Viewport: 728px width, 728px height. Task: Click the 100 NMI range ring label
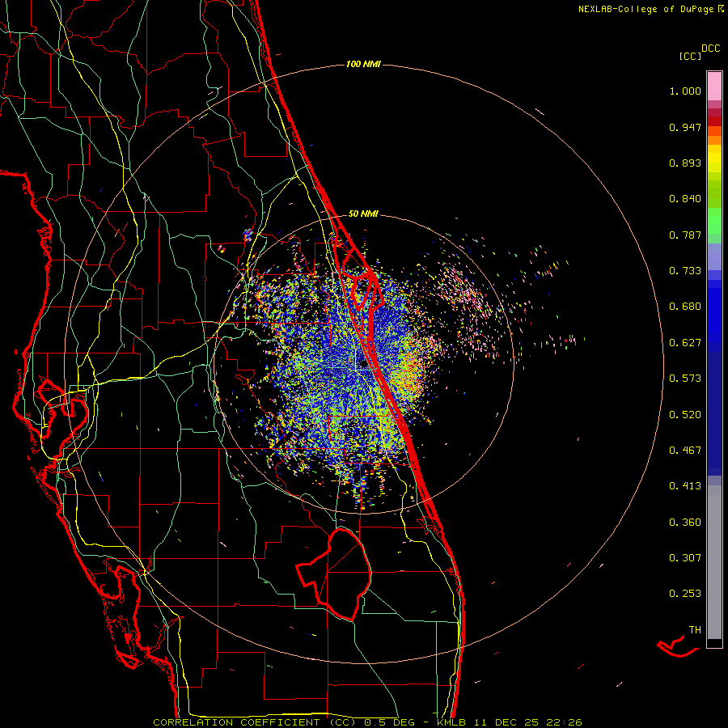coord(363,64)
